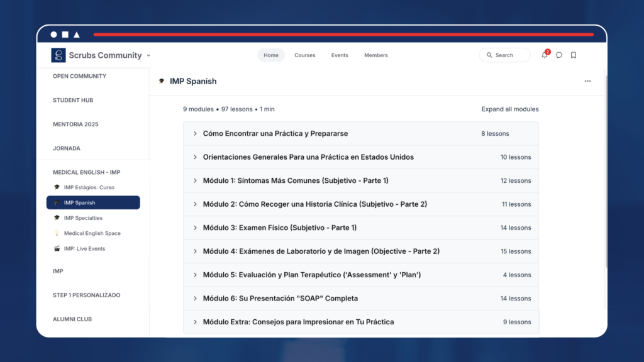Image resolution: width=644 pixels, height=362 pixels.
Task: Expand Módulo 1: Síntomas Más Comunes
Action: click(x=296, y=181)
